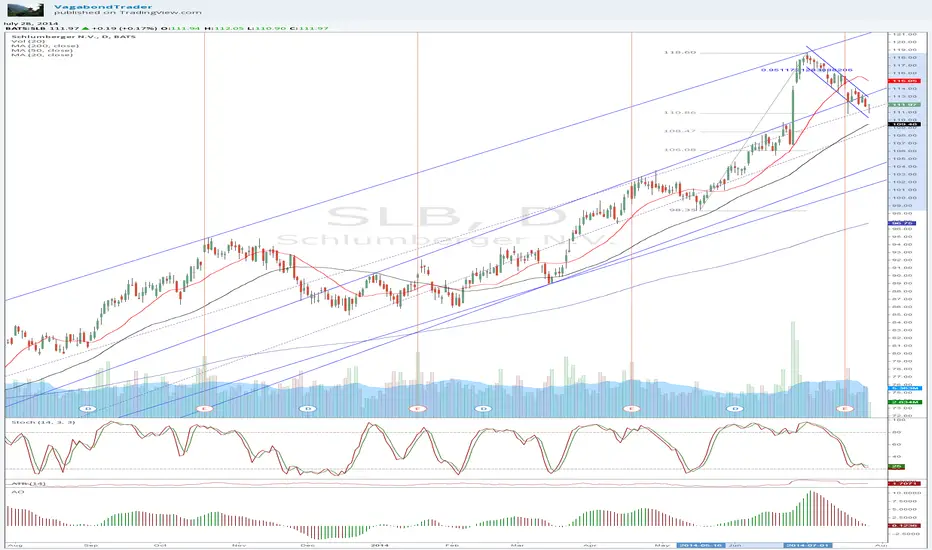Image resolution: width=932 pixels, height=550 pixels.
Task: Click the dividend marker in mid-February
Action: (483, 409)
